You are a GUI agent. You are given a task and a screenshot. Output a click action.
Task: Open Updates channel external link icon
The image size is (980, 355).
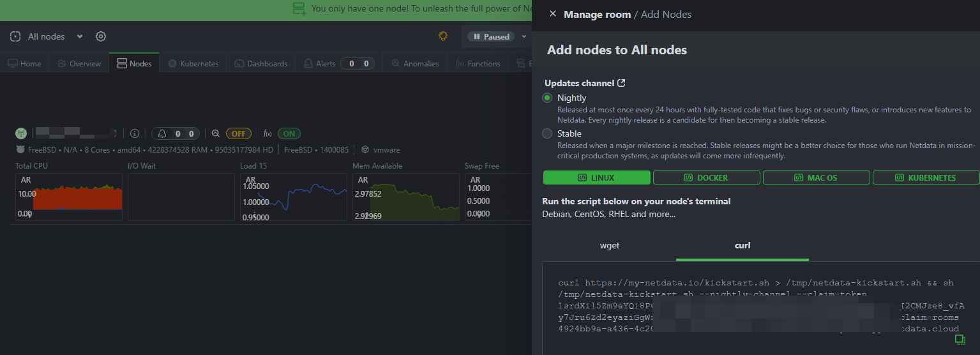tap(622, 83)
